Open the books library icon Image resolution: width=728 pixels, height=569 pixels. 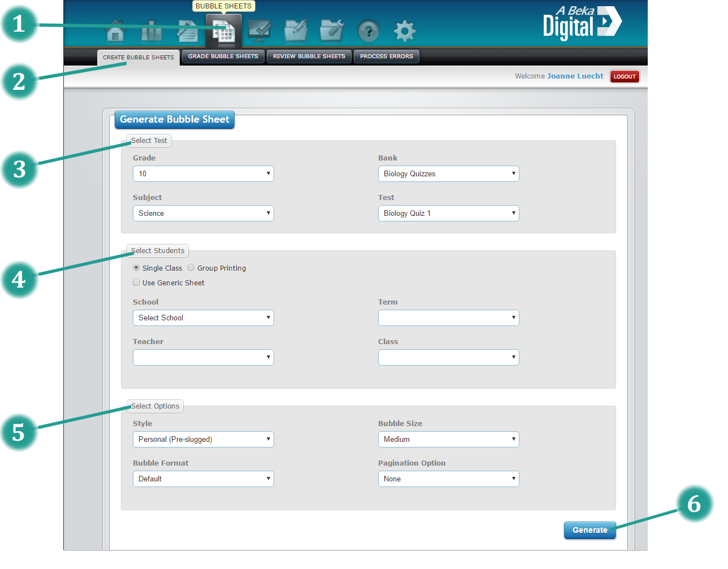click(151, 31)
